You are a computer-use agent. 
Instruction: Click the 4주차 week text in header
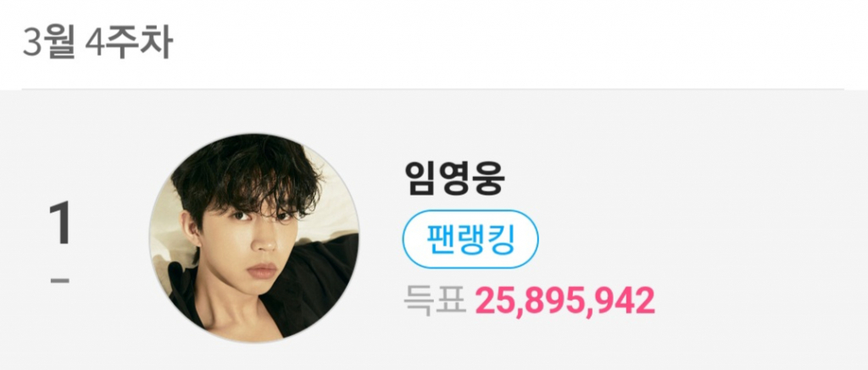coord(129,42)
